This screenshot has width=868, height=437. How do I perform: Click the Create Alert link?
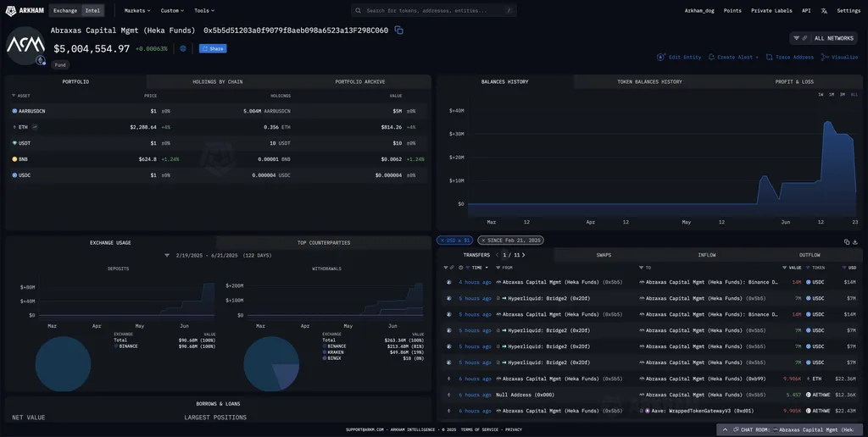[733, 57]
